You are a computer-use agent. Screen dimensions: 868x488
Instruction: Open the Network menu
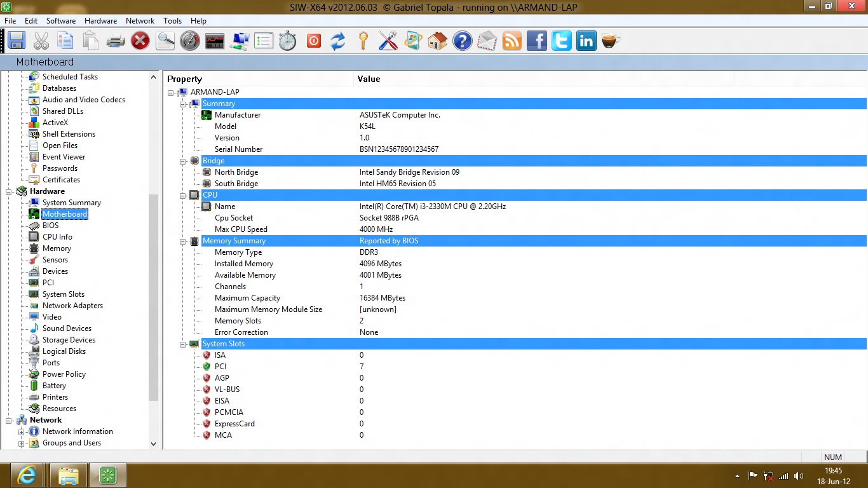click(x=140, y=21)
